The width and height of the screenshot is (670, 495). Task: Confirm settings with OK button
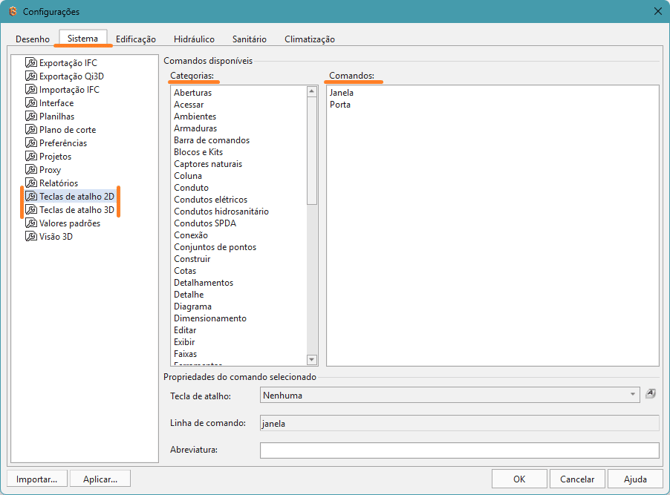(519, 479)
